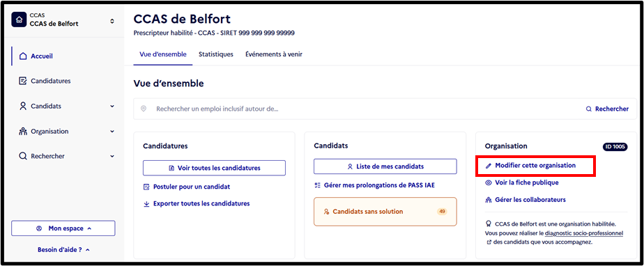Screen dimensions: 644x266
Task: Switch to the Événements à venir tab
Action: pyautogui.click(x=274, y=54)
